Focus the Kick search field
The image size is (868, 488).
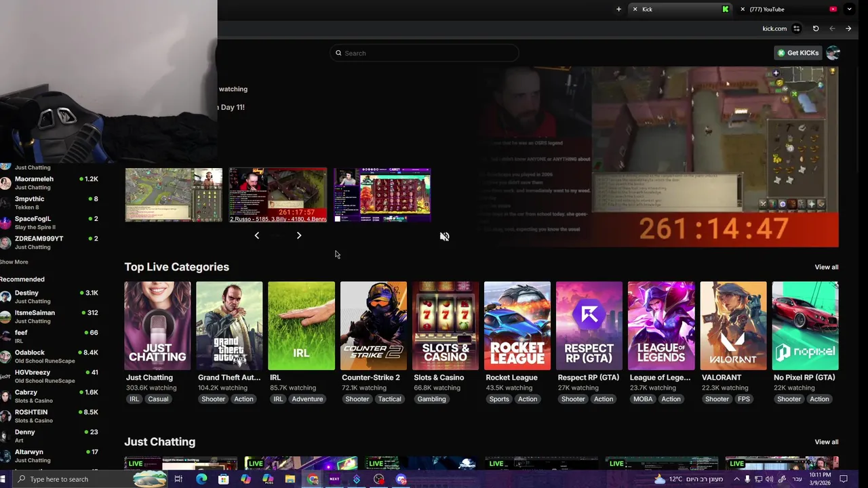(425, 53)
